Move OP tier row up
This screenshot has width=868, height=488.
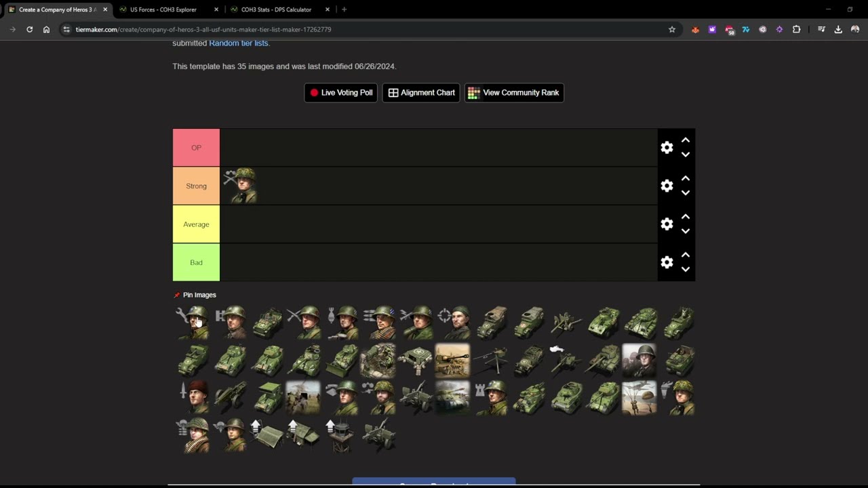point(686,140)
